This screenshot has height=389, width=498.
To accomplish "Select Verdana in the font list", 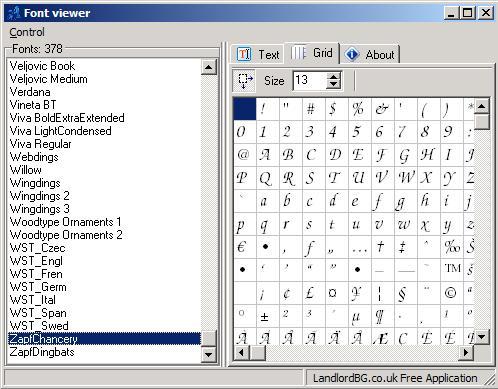I will click(x=30, y=92).
